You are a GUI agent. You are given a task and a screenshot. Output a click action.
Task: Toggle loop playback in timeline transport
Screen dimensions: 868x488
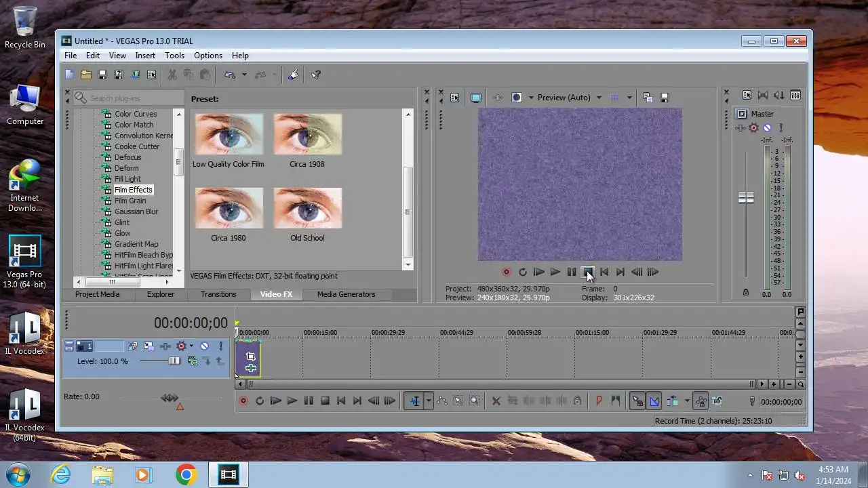pyautogui.click(x=260, y=401)
